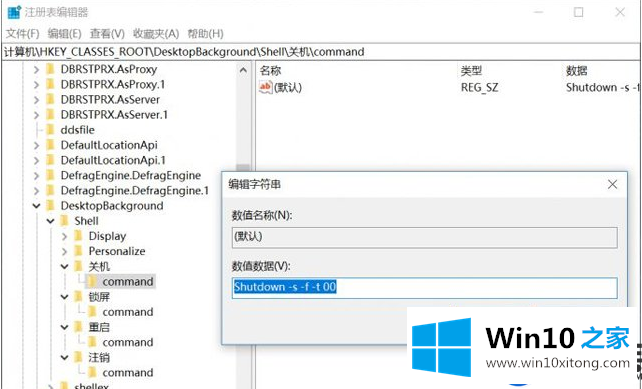Maximize the Registry Editor window
This screenshot has height=389, width=642.
(579, 12)
